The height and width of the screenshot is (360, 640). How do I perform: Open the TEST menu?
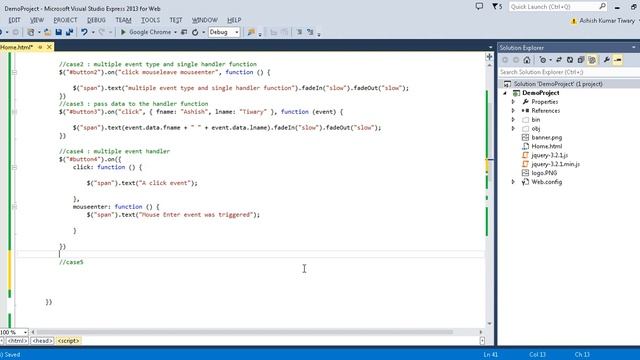(x=176, y=20)
